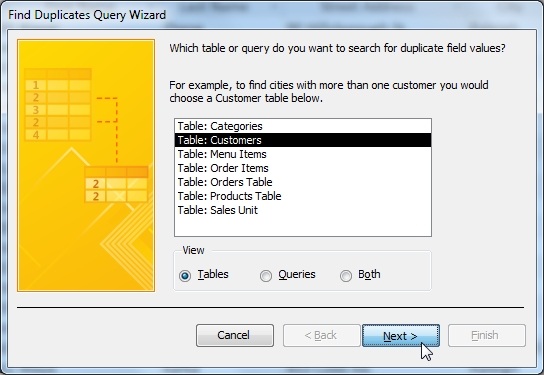Cancel the Find Duplicates wizard
This screenshot has width=544, height=375.
235,335
